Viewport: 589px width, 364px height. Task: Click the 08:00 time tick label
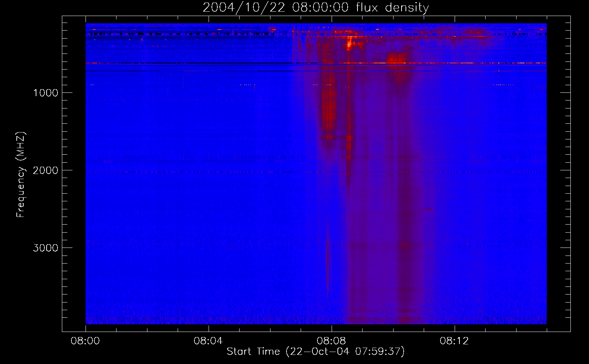pyautogui.click(x=85, y=341)
